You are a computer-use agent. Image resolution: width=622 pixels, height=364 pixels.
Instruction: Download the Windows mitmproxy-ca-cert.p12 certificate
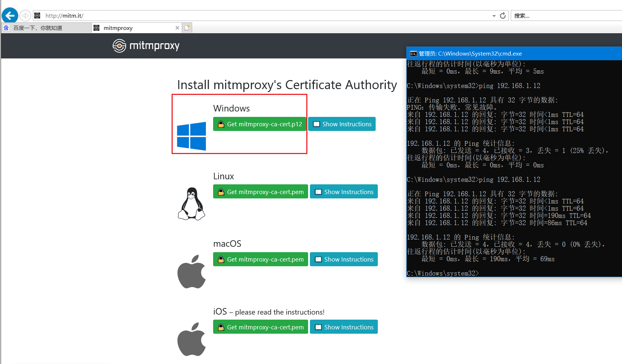click(260, 124)
